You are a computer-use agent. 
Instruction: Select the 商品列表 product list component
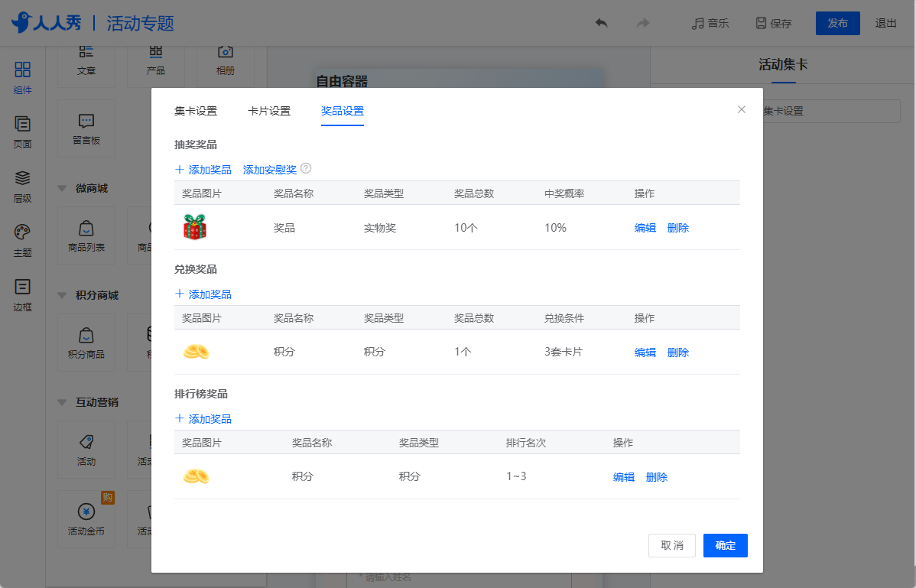[86, 236]
